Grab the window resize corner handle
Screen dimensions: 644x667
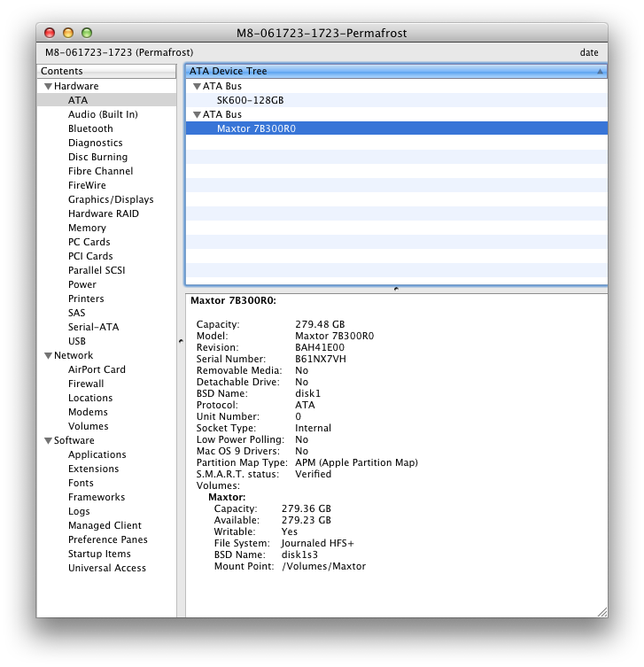pos(601,611)
